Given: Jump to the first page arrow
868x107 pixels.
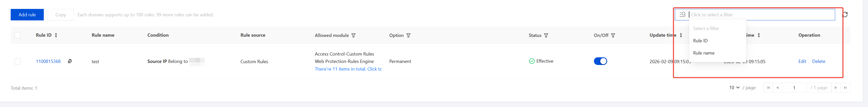Looking at the screenshot, I should (x=768, y=88).
